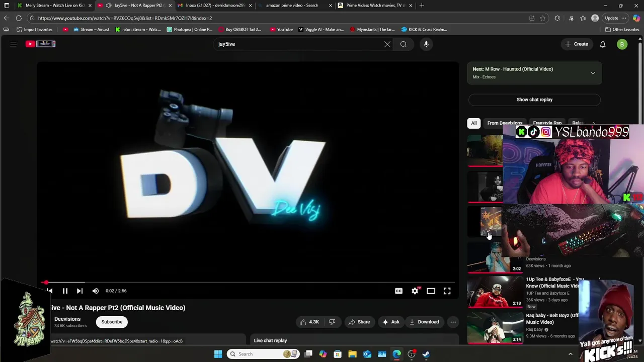Image resolution: width=644 pixels, height=362 pixels.
Task: Open the YouTube guide hamburger menu
Action: pyautogui.click(x=14, y=44)
